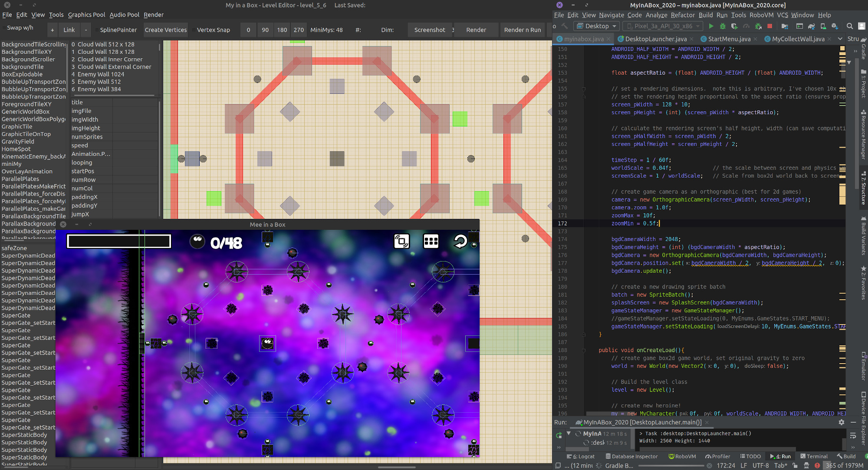Image resolution: width=868 pixels, height=470 pixels.
Task: Open the Desktop run configuration dropdown
Action: tap(597, 26)
